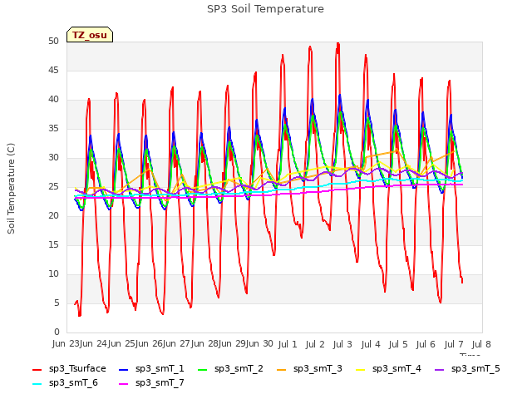Click the y-axis value 0
532x399 pixels.
(57, 332)
